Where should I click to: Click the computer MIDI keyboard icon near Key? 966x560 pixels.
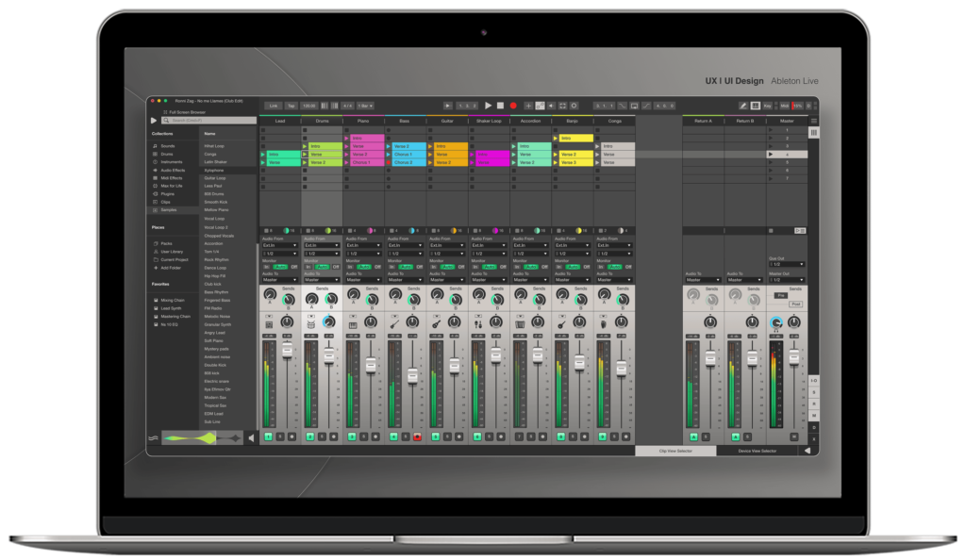click(x=755, y=106)
